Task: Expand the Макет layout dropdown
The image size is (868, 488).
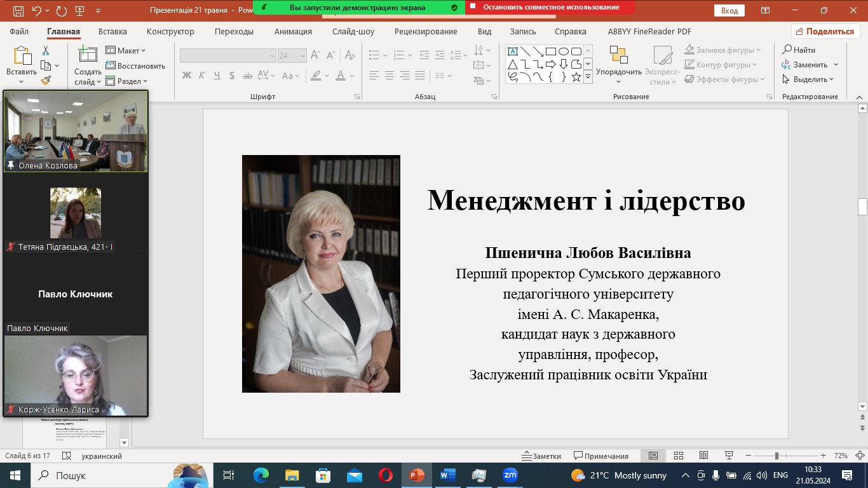Action: tap(126, 51)
